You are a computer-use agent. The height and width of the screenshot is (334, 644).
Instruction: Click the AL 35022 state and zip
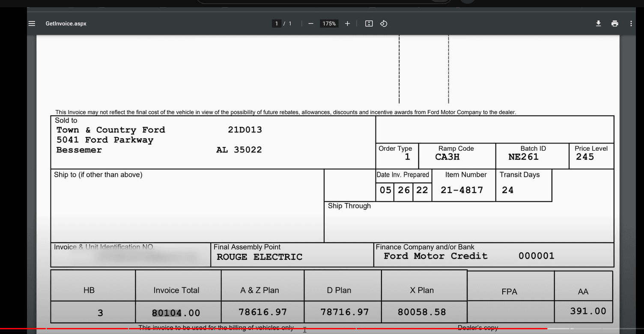click(239, 150)
